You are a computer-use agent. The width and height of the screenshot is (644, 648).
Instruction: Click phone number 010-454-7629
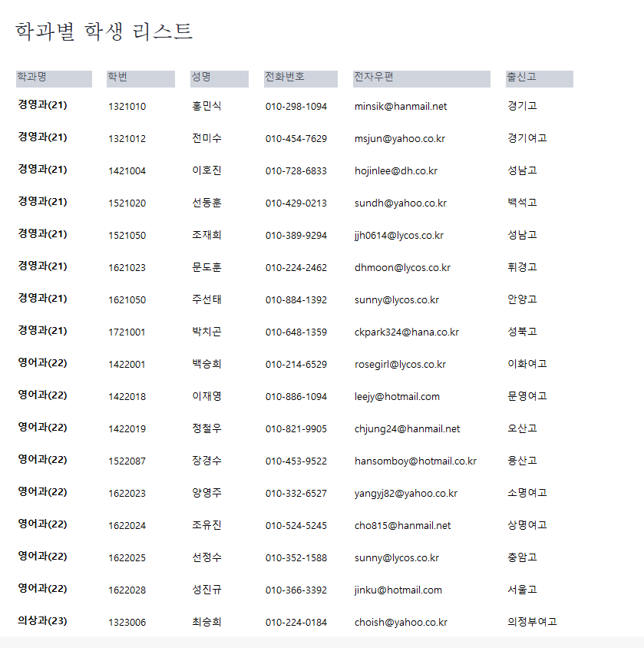[x=296, y=139]
